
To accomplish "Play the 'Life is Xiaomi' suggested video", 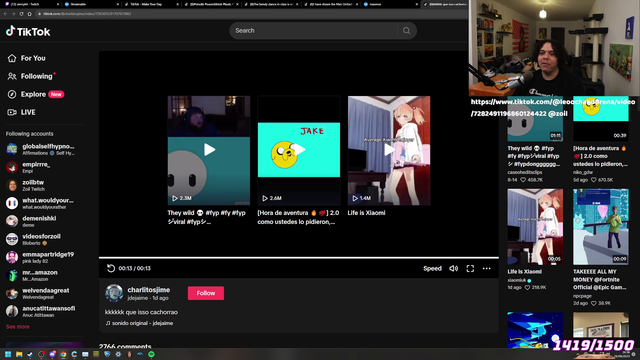I will click(x=389, y=150).
